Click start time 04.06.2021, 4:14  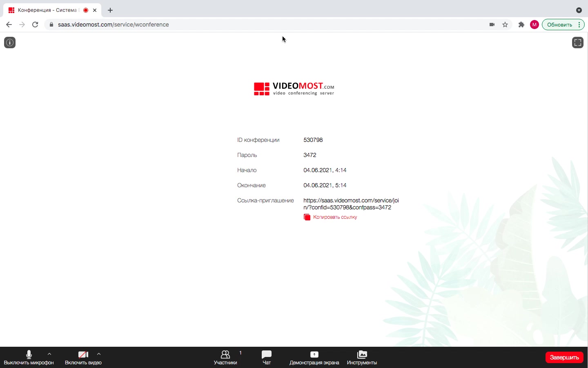tap(325, 170)
